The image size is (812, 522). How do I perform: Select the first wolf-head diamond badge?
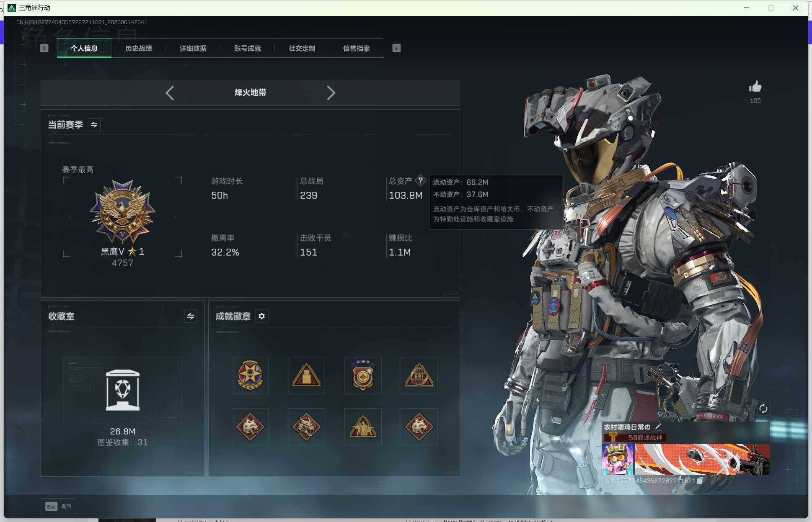coord(250,427)
